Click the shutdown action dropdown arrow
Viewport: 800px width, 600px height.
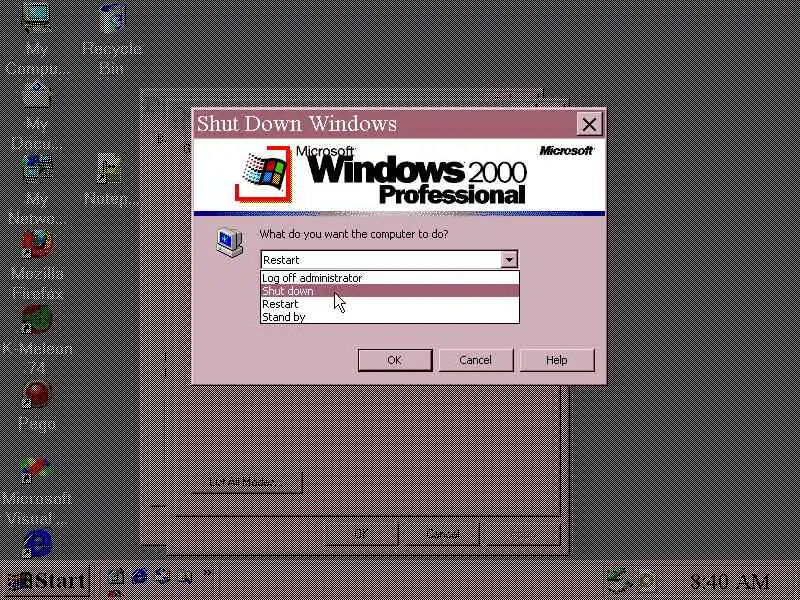point(509,260)
